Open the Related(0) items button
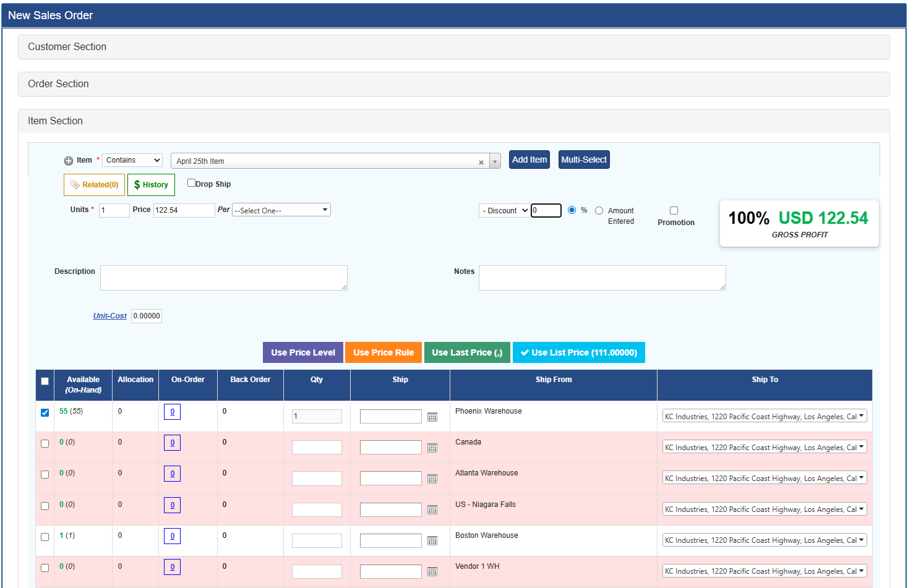Image resolution: width=908 pixels, height=588 pixels. (94, 185)
